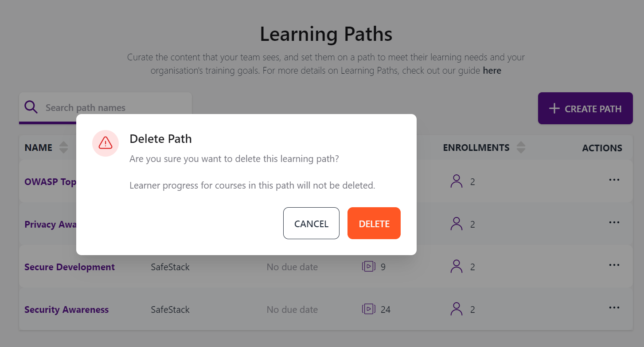The width and height of the screenshot is (644, 347).
Task: Open the actions menu for Security Awareness
Action: 614,308
